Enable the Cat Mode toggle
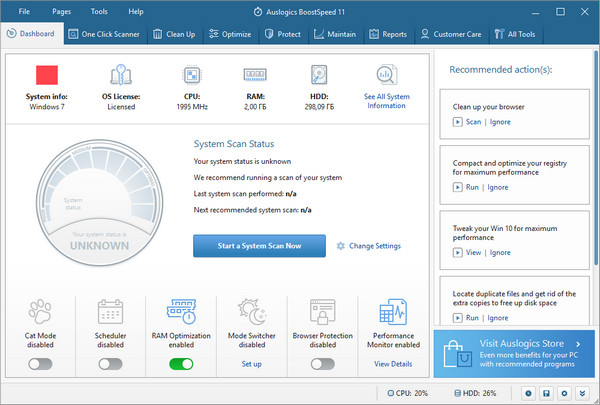 pos(40,364)
